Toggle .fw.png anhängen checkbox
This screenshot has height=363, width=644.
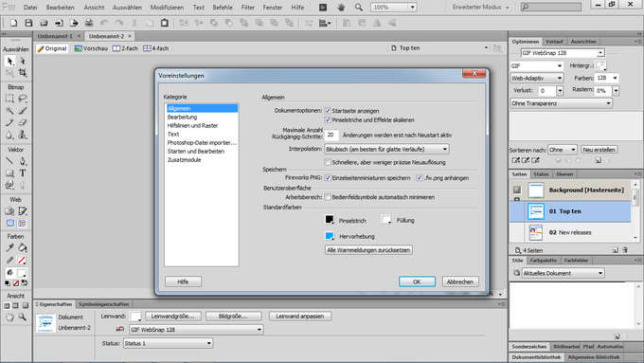pyautogui.click(x=420, y=178)
